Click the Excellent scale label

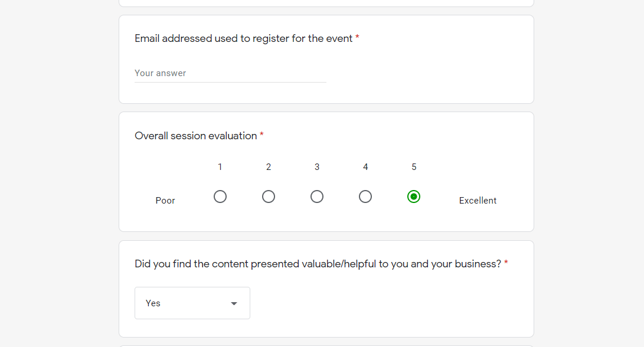(x=478, y=200)
